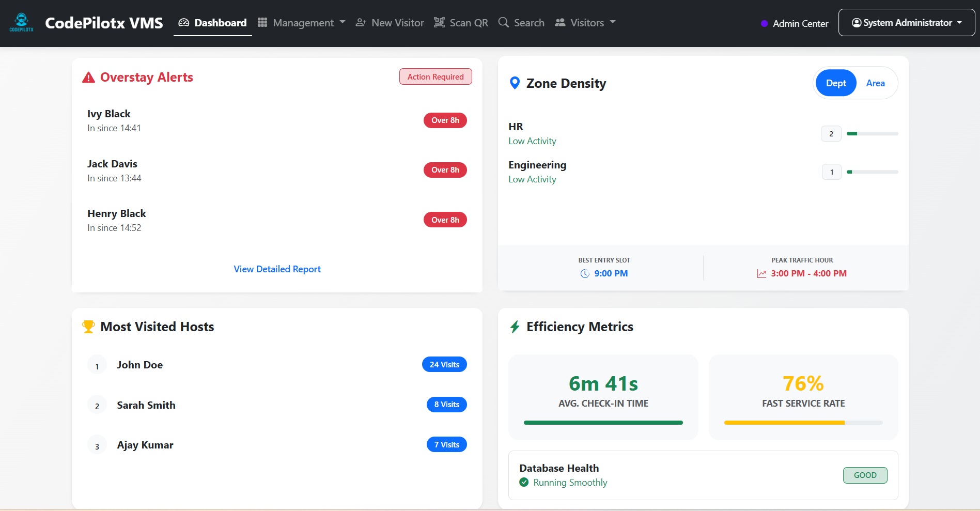980x511 pixels.
Task: Open the View Detailed Report link
Action: (x=277, y=269)
